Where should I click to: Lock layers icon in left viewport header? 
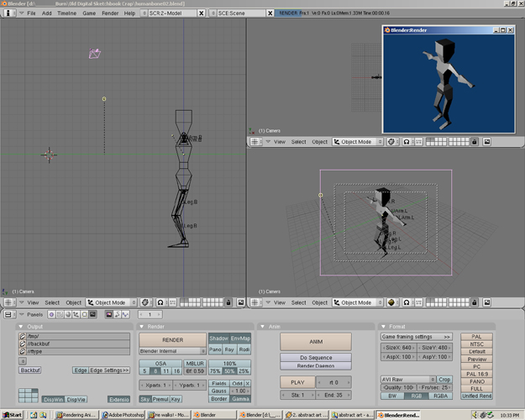click(228, 302)
